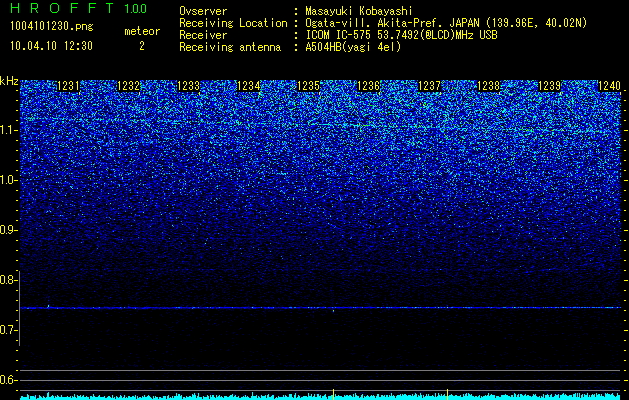Screen dimensions: 629x400
Task: Click the 0.6 kHz axis label
Action: point(8,380)
